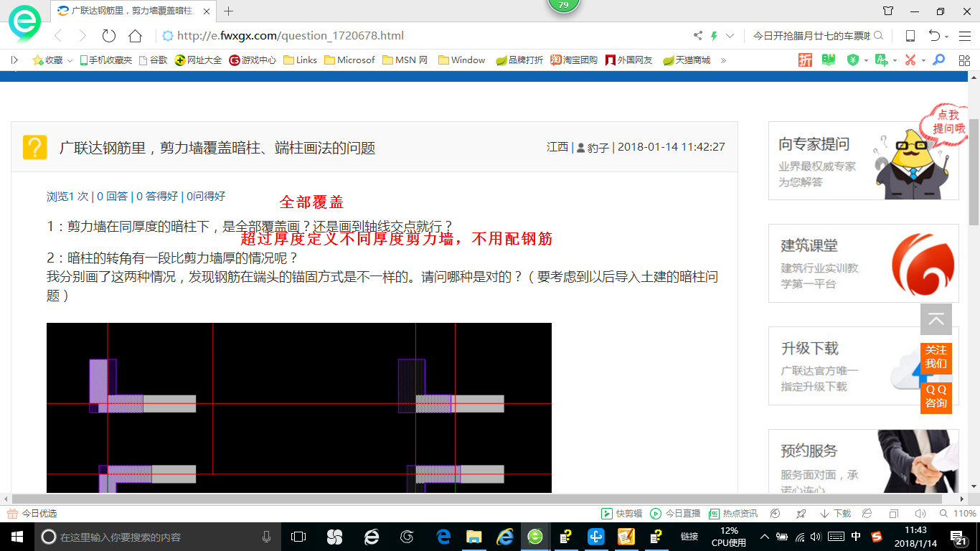
Task: Open the 0 回答 answers link
Action: pos(112,196)
